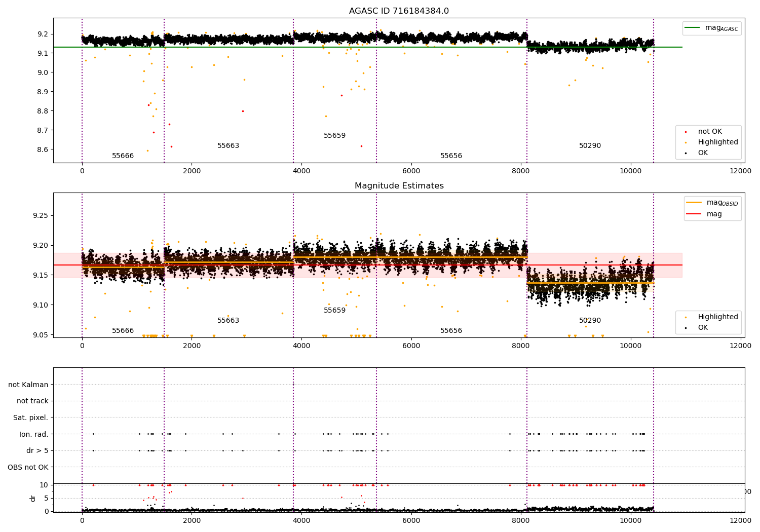Click the 'Sat. pixel.' flag row label
The height and width of the screenshot is (532, 760).
click(x=31, y=418)
